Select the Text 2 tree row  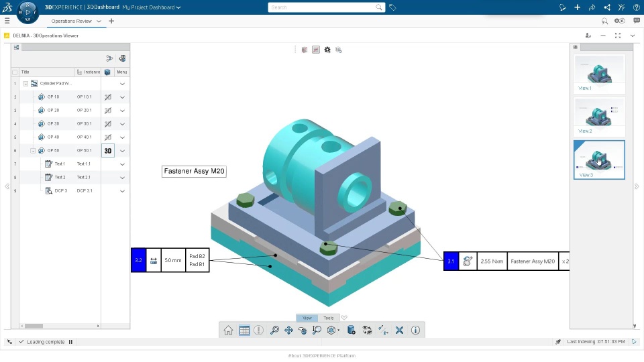[70, 177]
